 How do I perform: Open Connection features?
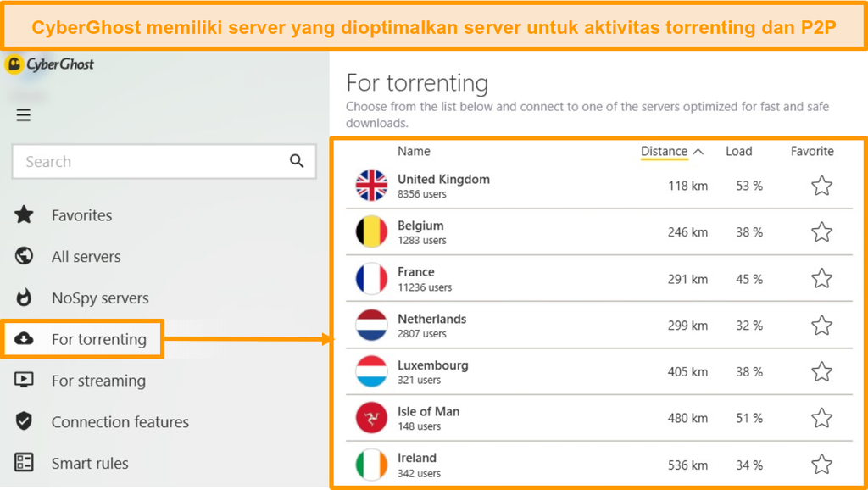(120, 422)
